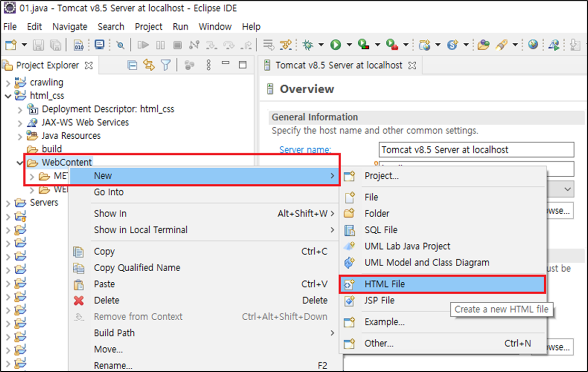
Task: Click the Save All toolbar icon
Action: 55,45
